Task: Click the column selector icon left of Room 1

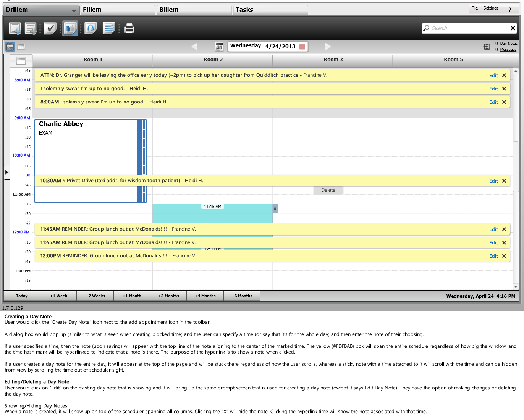Action: pos(21,61)
